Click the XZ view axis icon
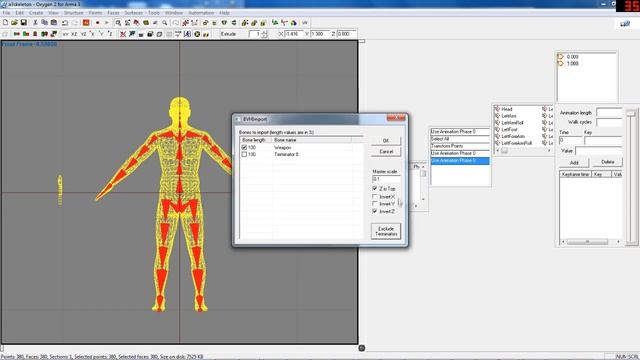 pyautogui.click(x=74, y=34)
